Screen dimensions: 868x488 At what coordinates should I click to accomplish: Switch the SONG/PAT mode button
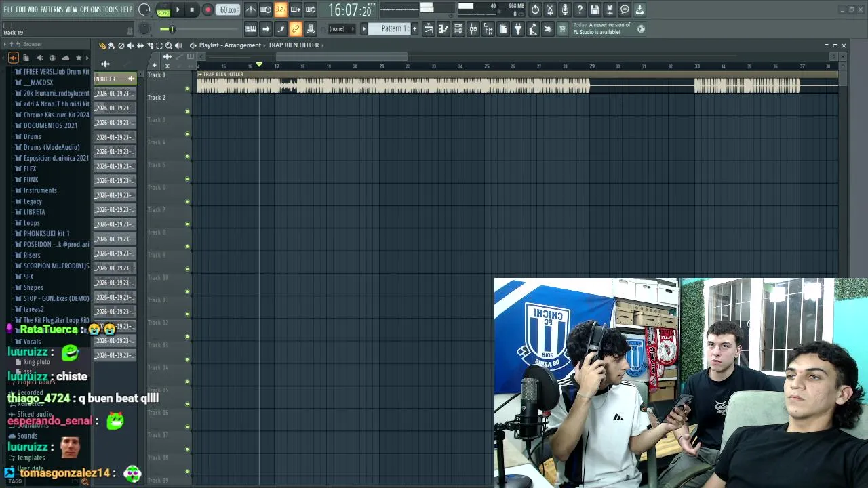tap(163, 10)
